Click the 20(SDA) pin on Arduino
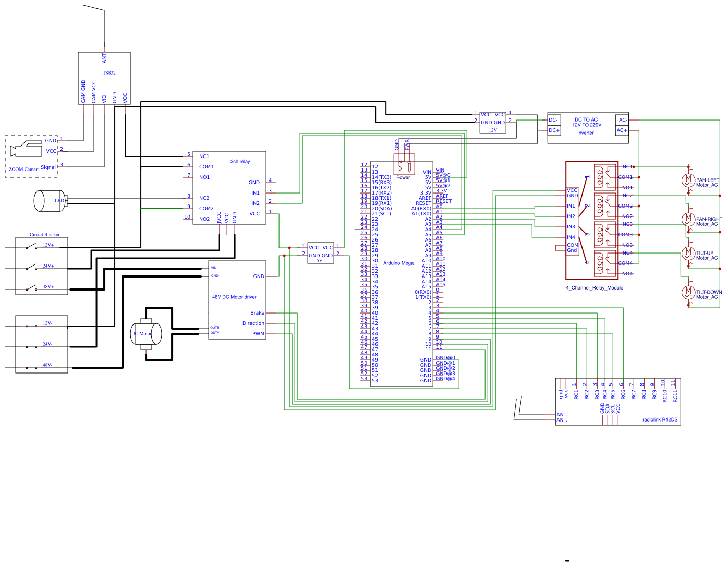This screenshot has width=728, height=566. 382,209
